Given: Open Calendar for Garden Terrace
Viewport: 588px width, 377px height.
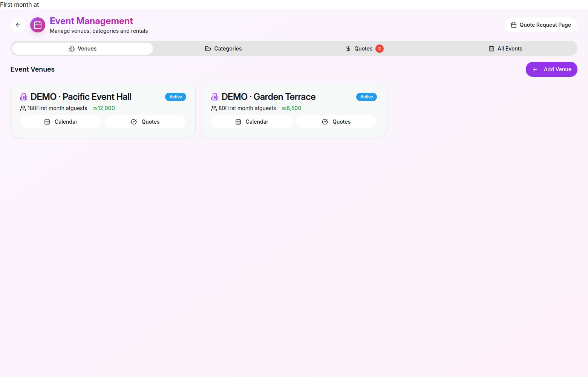Looking at the screenshot, I should click(x=252, y=122).
